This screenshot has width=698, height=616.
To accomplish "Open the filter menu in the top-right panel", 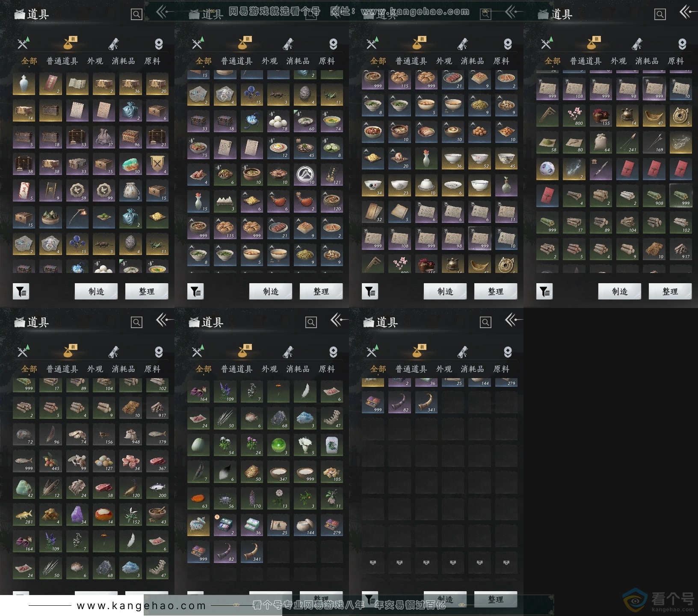I will (544, 292).
